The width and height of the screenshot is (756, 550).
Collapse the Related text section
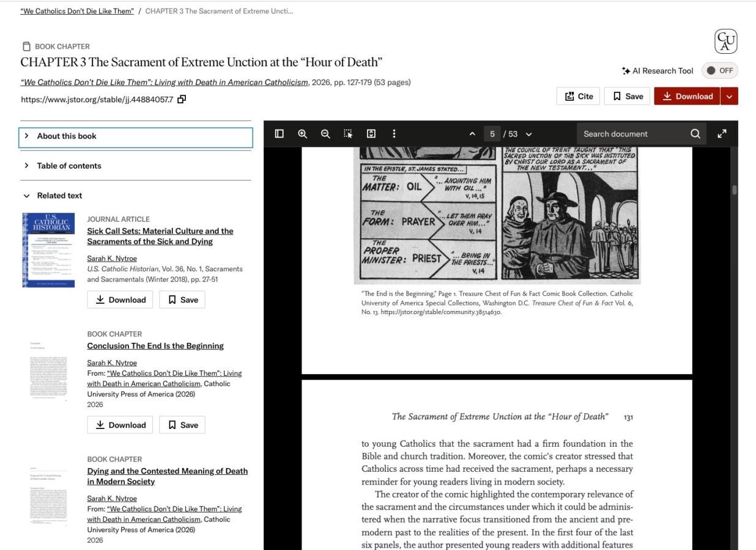[136, 196]
